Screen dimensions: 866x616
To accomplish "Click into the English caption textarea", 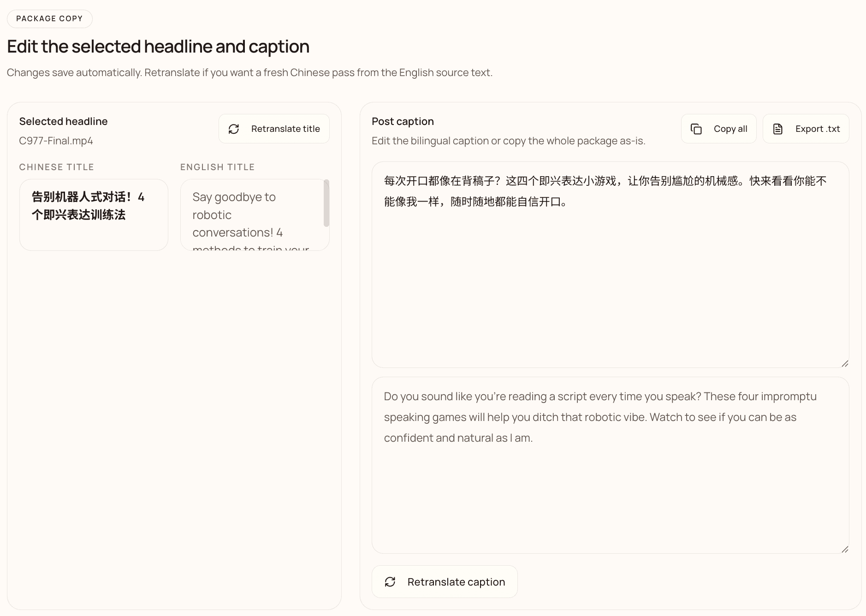I will coord(610,465).
